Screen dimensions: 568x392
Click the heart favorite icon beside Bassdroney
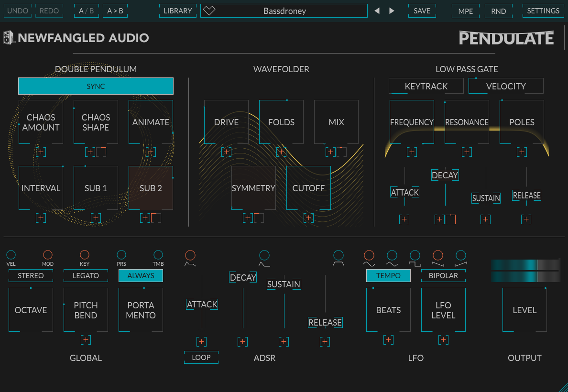(x=209, y=10)
